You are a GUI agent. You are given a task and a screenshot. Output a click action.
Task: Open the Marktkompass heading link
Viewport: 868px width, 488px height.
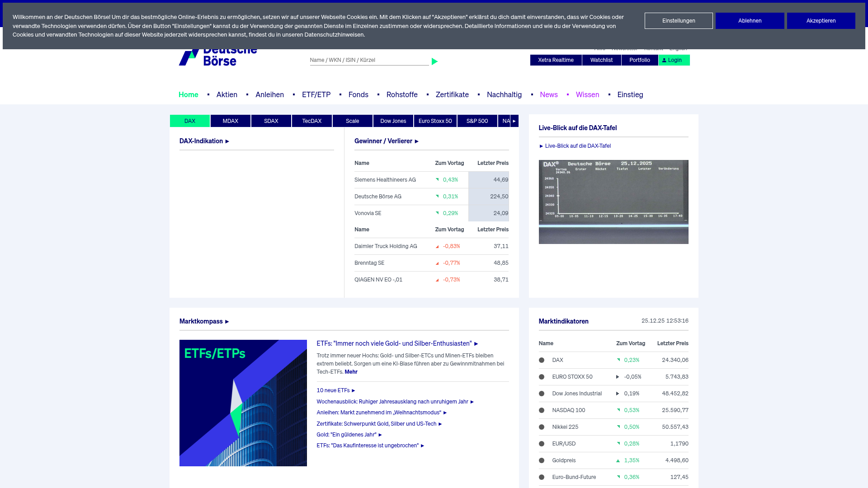pos(204,321)
